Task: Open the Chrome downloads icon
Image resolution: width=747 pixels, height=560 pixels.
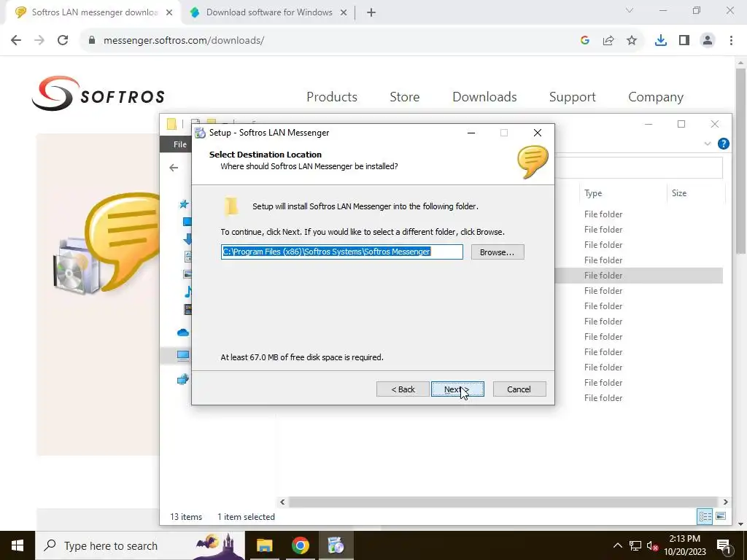Action: pos(661,41)
